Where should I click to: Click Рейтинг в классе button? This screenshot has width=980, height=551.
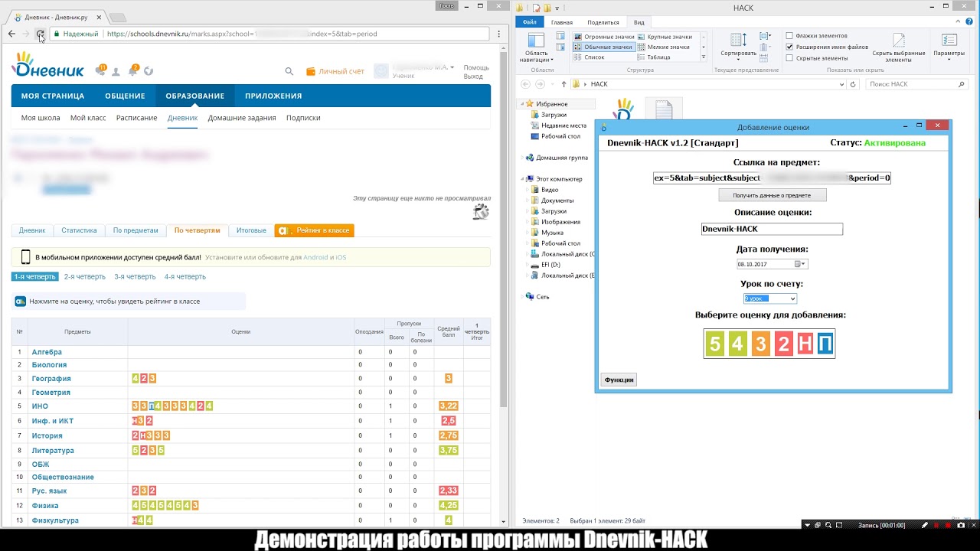(315, 230)
